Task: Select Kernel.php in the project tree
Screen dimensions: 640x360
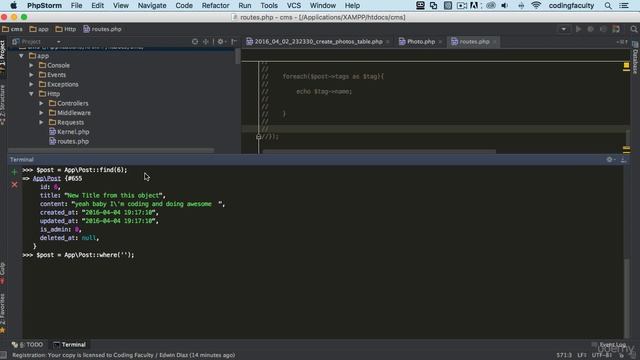Action: point(69,132)
